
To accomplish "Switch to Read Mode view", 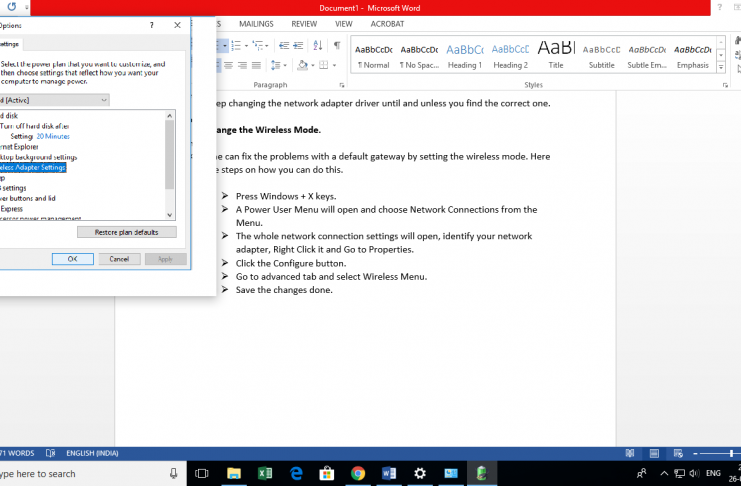I will 630,453.
